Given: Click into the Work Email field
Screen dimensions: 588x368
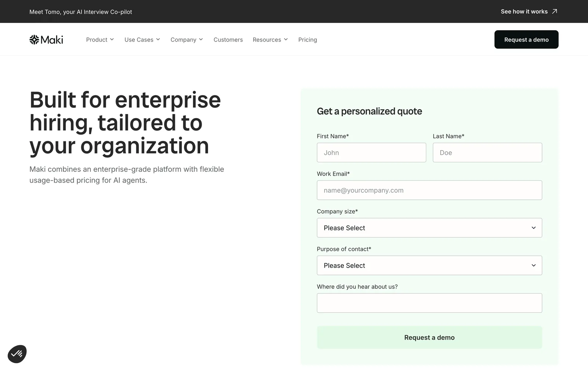Looking at the screenshot, I should pos(429,190).
